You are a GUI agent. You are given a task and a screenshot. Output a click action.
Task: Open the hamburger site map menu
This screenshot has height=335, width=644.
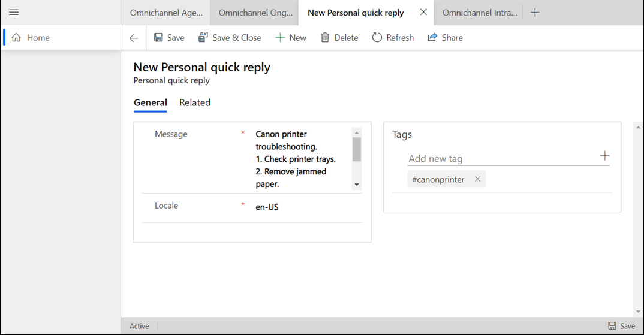14,13
